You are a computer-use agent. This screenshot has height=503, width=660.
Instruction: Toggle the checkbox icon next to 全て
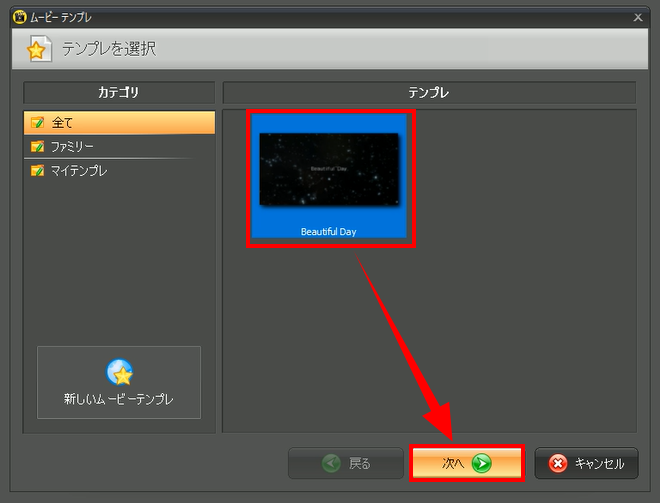click(37, 123)
